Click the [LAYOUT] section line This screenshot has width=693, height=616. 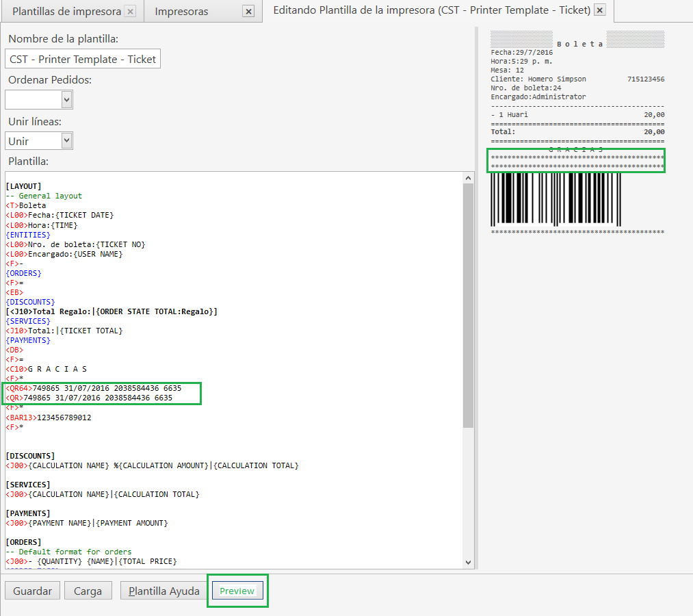click(23, 186)
